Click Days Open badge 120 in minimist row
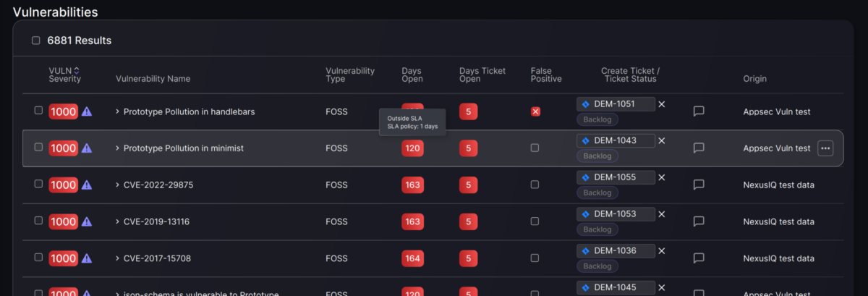 413,148
